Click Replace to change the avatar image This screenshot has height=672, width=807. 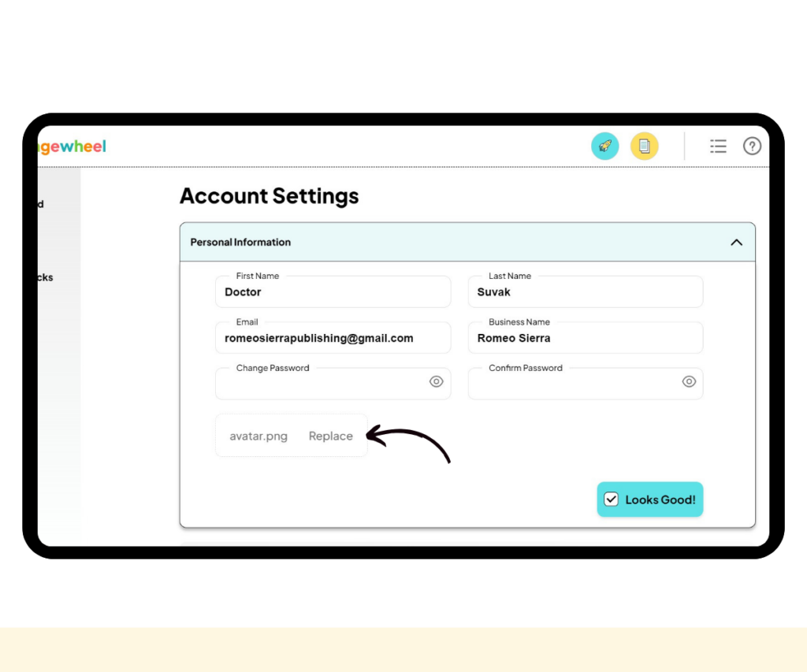[x=330, y=436]
